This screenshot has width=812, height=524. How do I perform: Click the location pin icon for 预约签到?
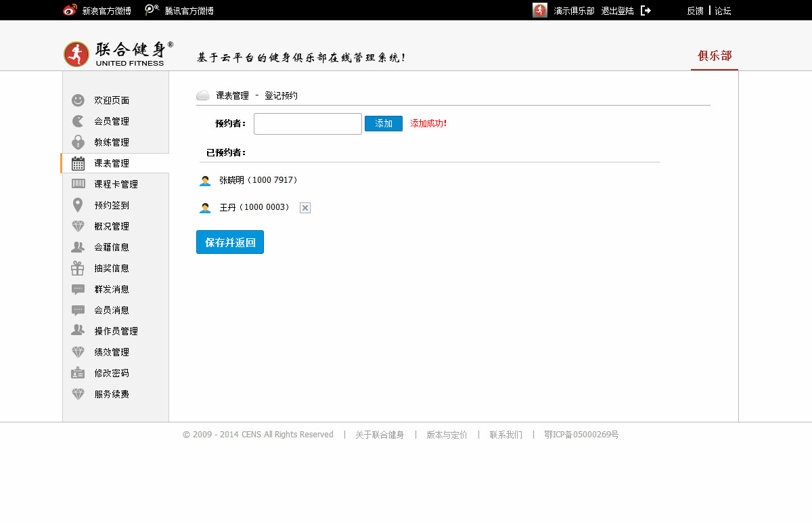click(78, 205)
